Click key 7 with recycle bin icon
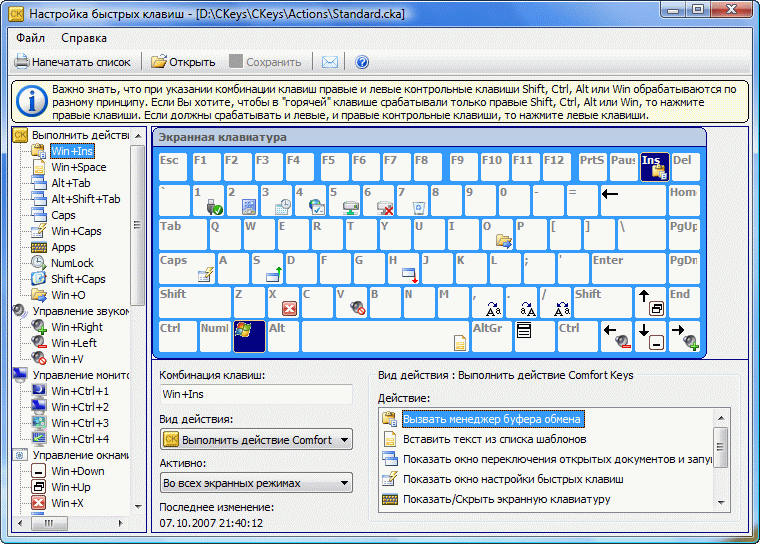Screen dimensions: 760x544 tap(412, 200)
